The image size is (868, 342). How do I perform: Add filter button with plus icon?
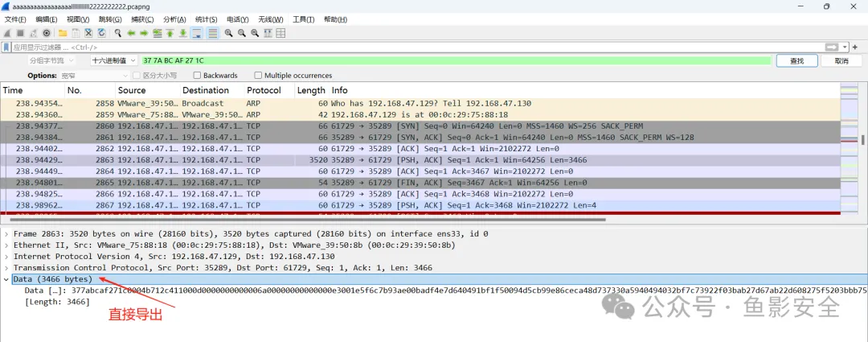(856, 47)
